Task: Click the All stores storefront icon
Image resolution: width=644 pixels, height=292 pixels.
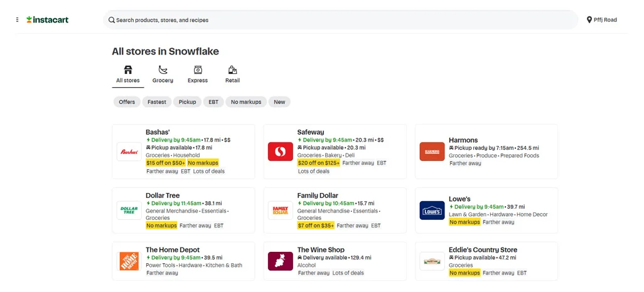Action: point(128,70)
